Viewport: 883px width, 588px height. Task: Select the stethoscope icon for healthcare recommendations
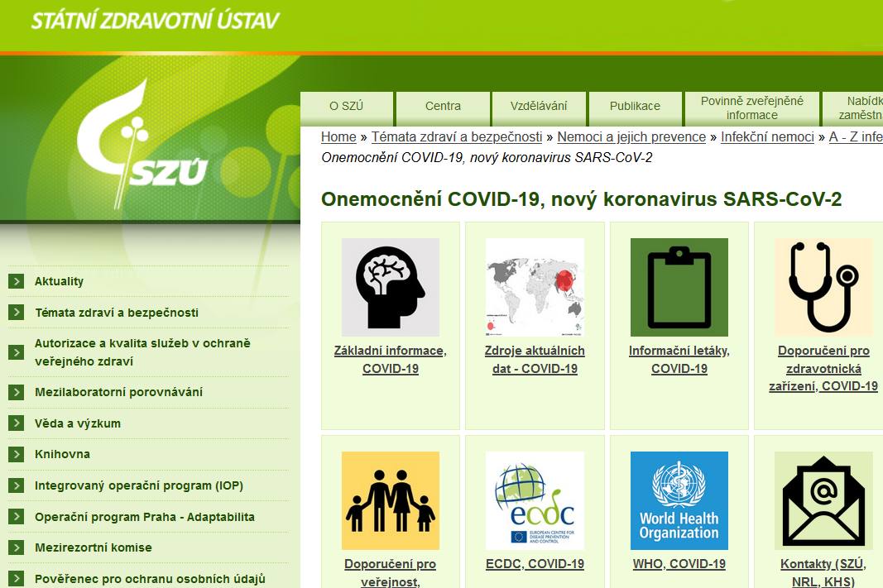pyautogui.click(x=823, y=287)
